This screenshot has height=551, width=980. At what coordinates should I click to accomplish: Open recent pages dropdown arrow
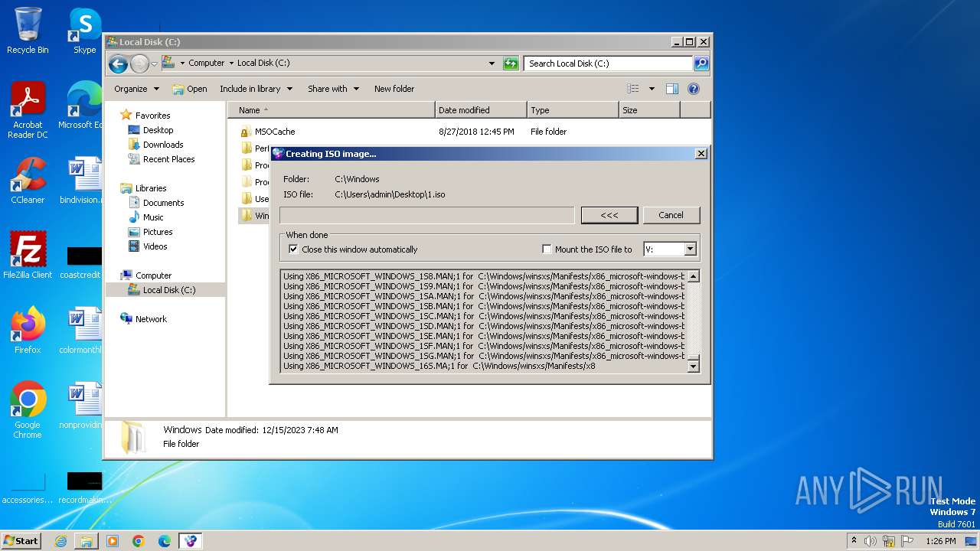(x=154, y=64)
